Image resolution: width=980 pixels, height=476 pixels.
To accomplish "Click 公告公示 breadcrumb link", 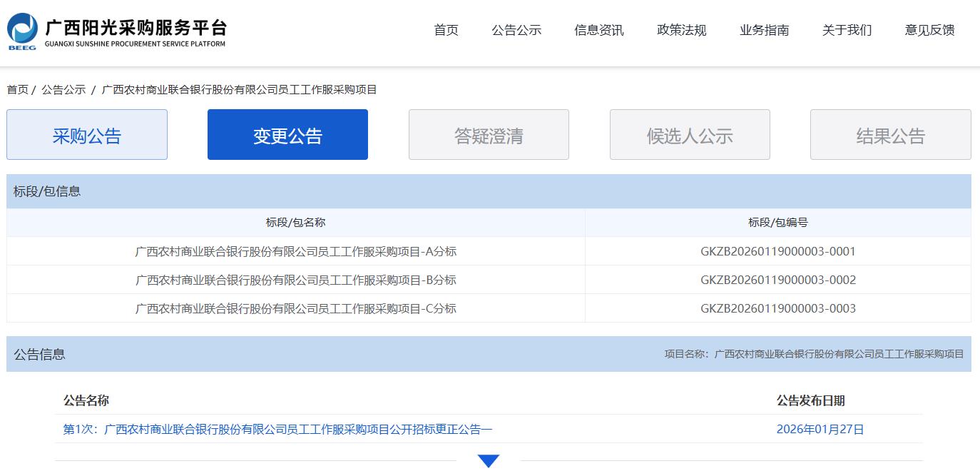I will (63, 90).
